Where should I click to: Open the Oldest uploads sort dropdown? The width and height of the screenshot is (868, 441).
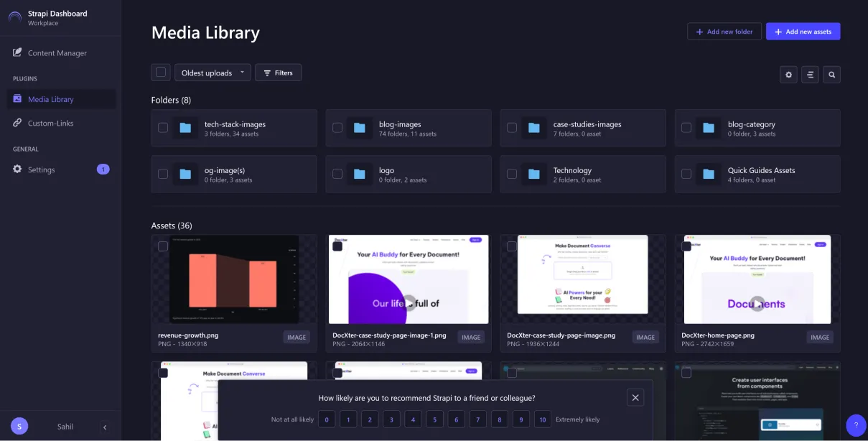click(213, 73)
